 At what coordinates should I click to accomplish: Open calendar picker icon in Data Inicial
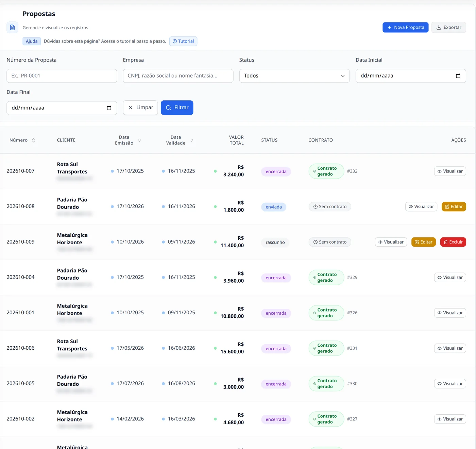pos(458,76)
